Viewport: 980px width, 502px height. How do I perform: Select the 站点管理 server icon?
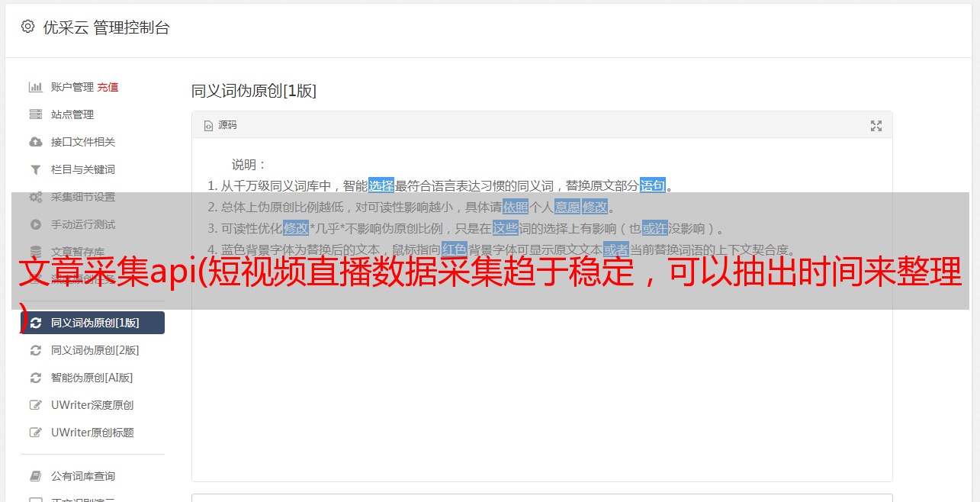click(35, 114)
